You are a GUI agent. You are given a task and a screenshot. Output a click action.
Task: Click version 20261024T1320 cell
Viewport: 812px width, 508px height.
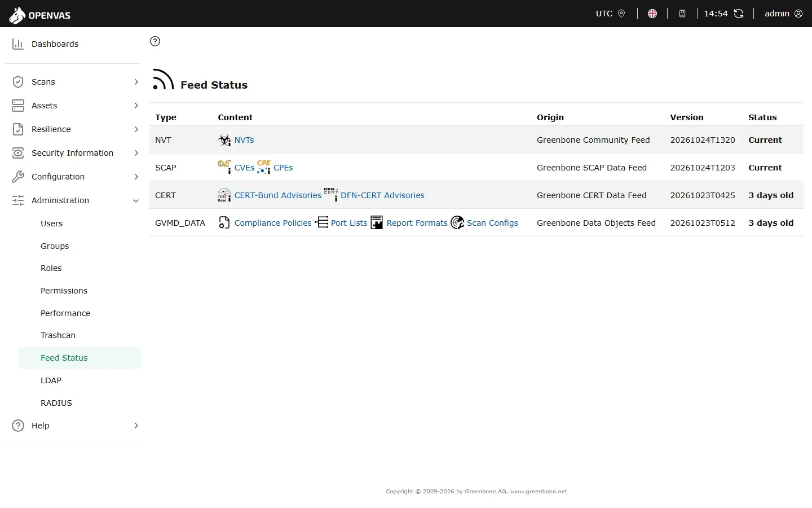[703, 140]
